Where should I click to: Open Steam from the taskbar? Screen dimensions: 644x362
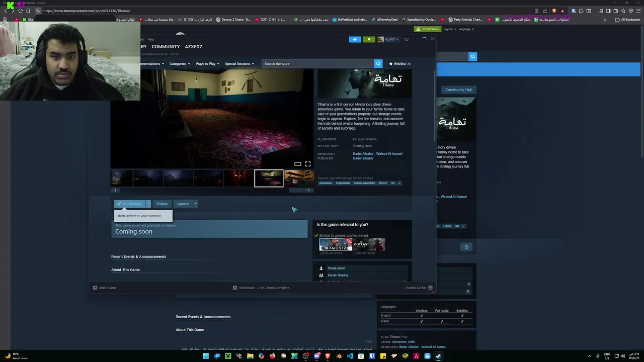pos(438,356)
